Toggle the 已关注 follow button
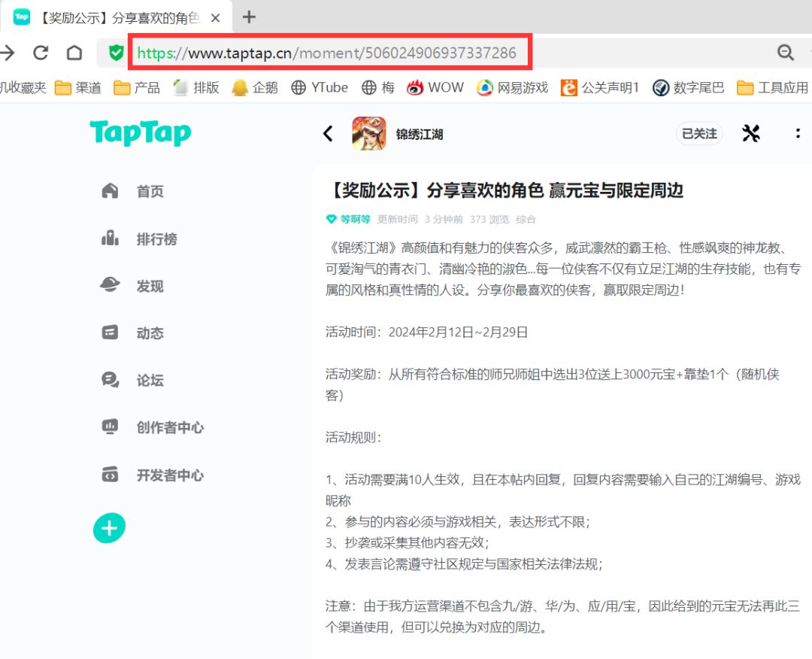This screenshot has width=812, height=659. point(699,134)
